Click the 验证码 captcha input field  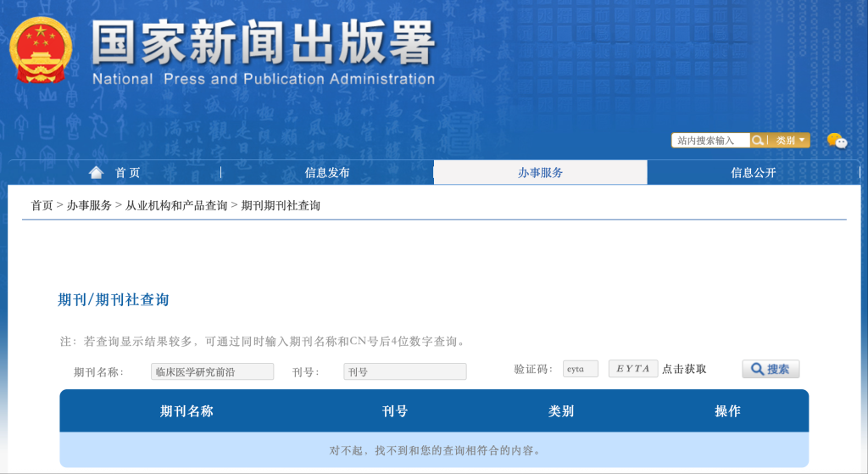click(580, 369)
